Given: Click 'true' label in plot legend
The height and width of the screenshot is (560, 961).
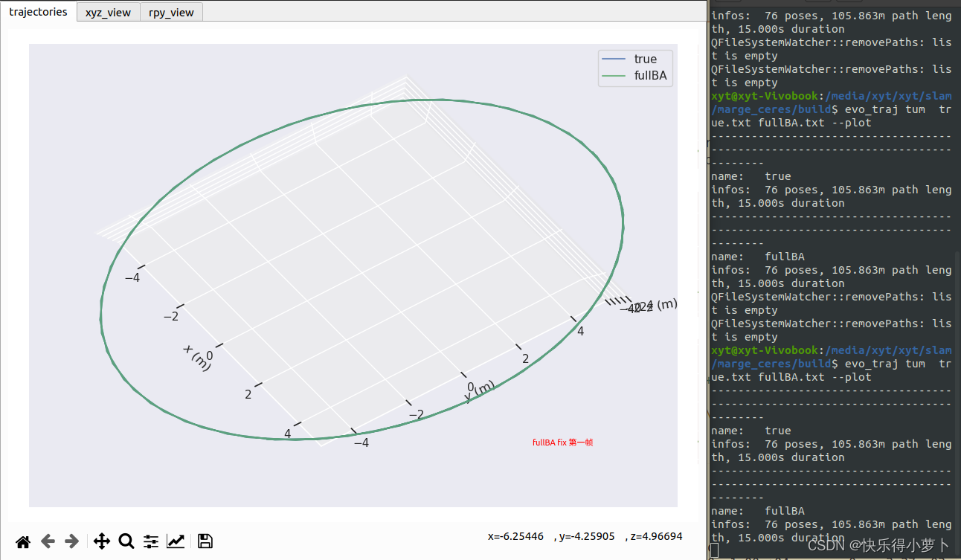Looking at the screenshot, I should (x=646, y=59).
